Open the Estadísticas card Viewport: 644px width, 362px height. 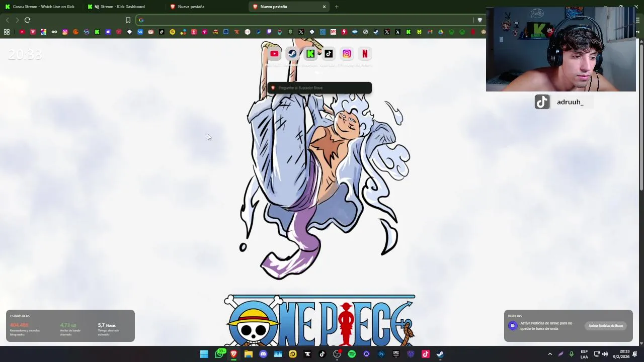coord(70,326)
